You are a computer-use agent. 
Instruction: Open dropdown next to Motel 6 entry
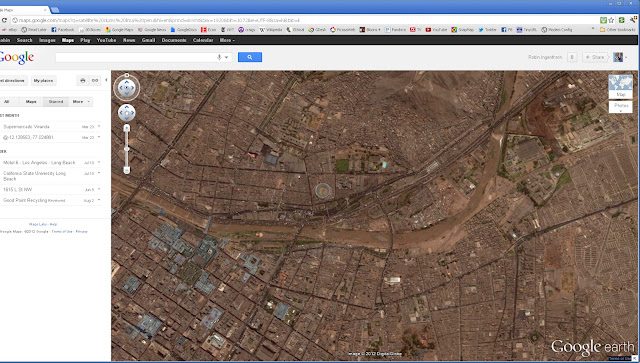pos(99,163)
